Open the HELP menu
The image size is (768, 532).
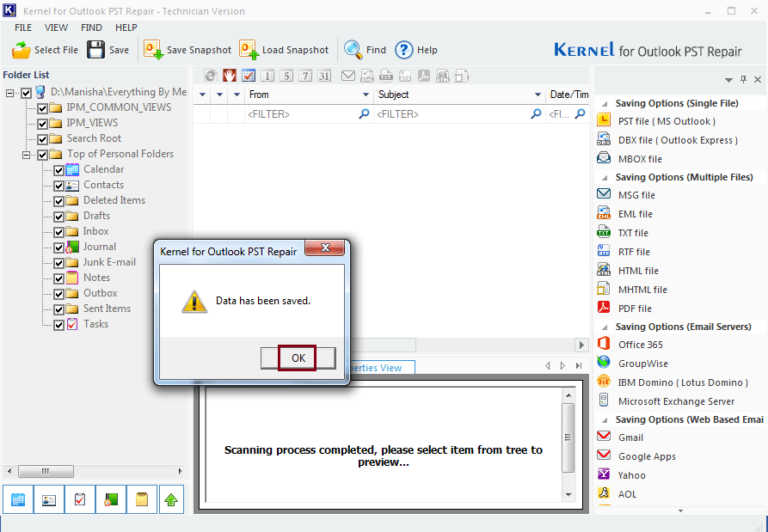(126, 28)
